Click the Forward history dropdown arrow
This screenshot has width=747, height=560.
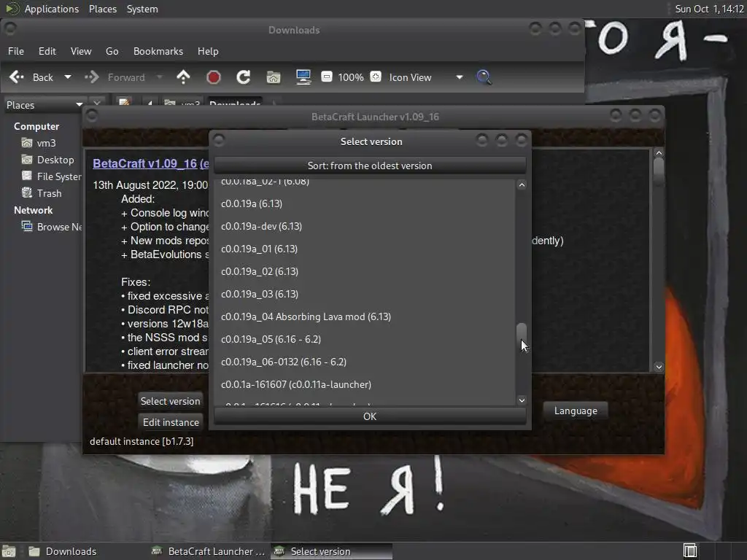(x=160, y=77)
